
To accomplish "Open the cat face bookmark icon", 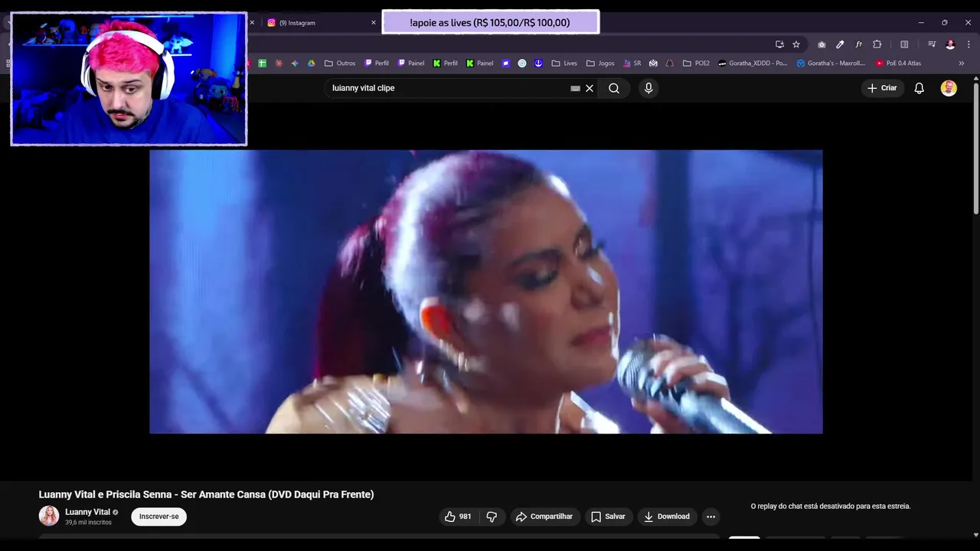I will click(x=653, y=64).
